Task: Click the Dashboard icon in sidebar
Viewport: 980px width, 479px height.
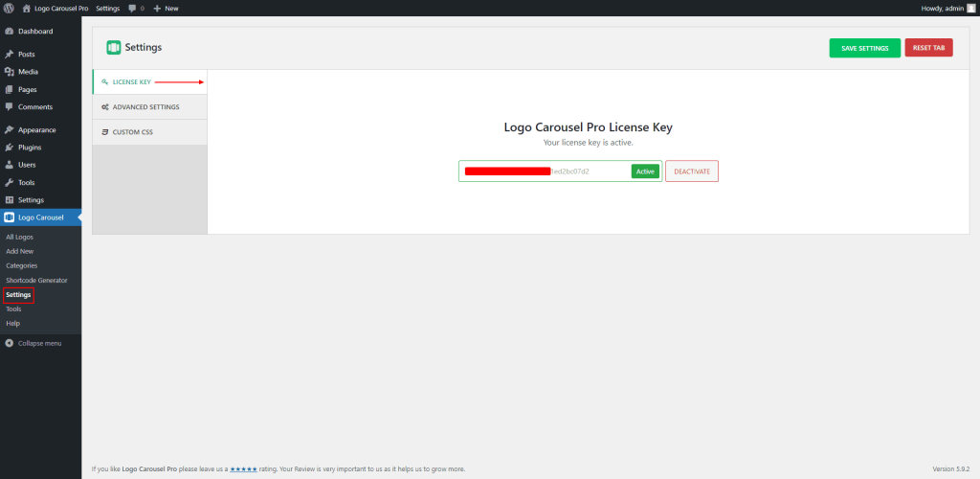Action: pos(10,31)
